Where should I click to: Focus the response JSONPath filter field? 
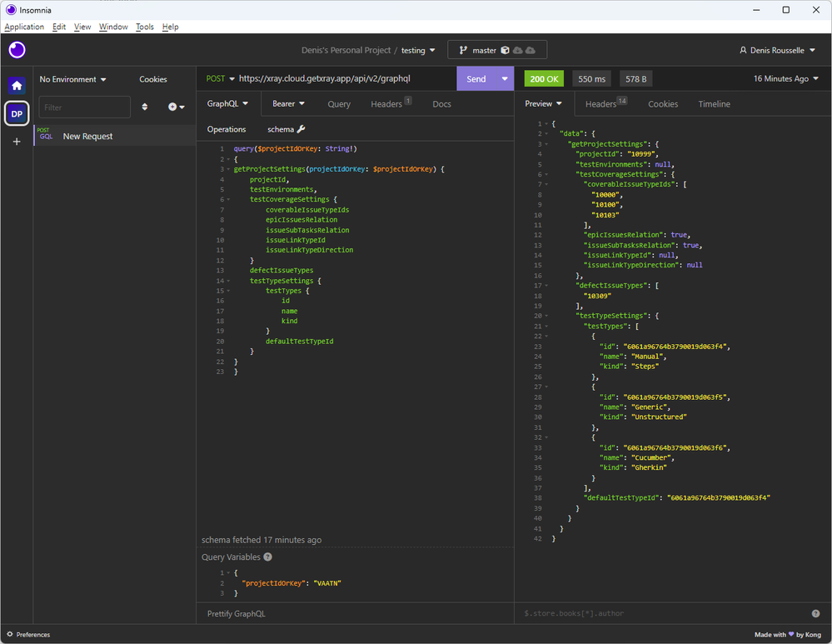[x=663, y=614]
